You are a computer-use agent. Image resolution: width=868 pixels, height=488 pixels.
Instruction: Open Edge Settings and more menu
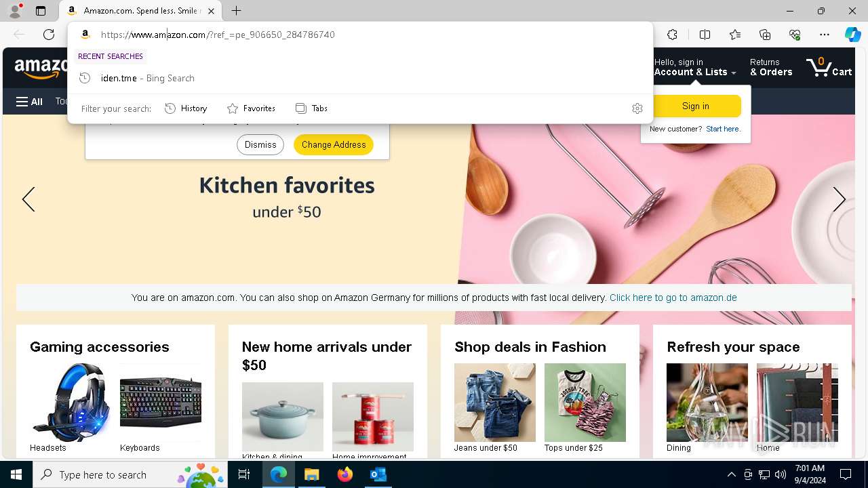click(825, 35)
